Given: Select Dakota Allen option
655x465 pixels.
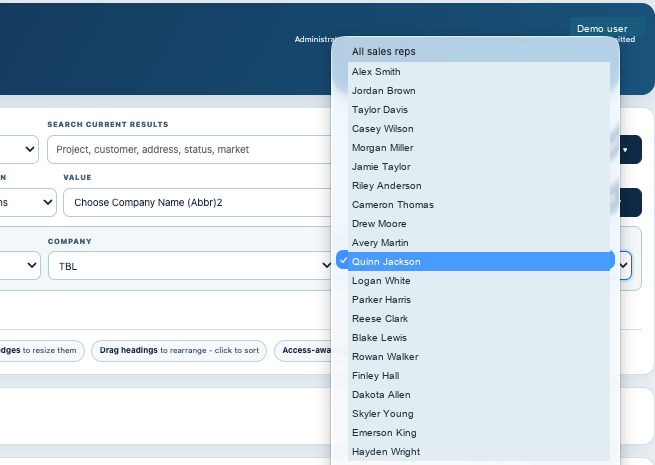Looking at the screenshot, I should pyautogui.click(x=479, y=395).
